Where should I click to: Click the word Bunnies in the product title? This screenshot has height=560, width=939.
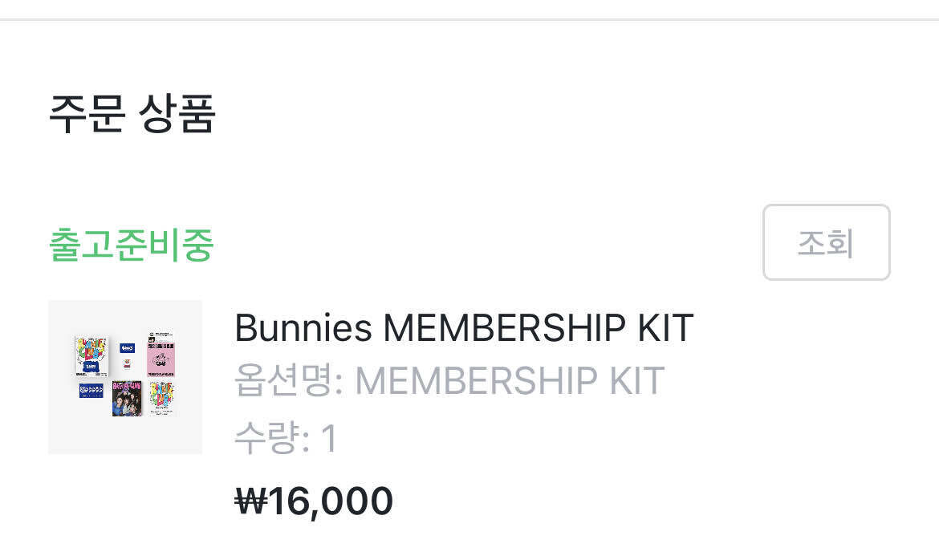[303, 328]
